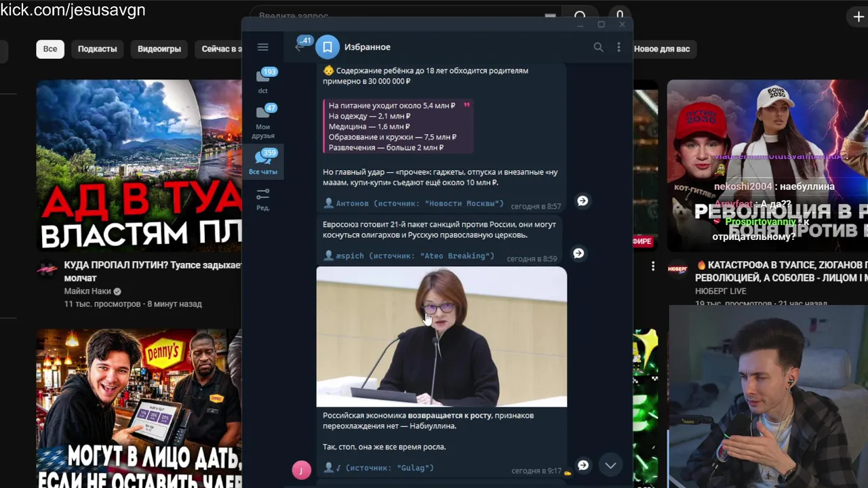The height and width of the screenshot is (488, 868).
Task: Open the Denny's video thumbnail
Action: 139,408
